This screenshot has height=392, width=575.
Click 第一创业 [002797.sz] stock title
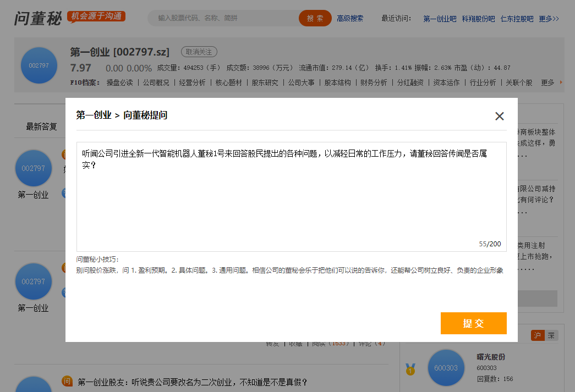point(119,52)
